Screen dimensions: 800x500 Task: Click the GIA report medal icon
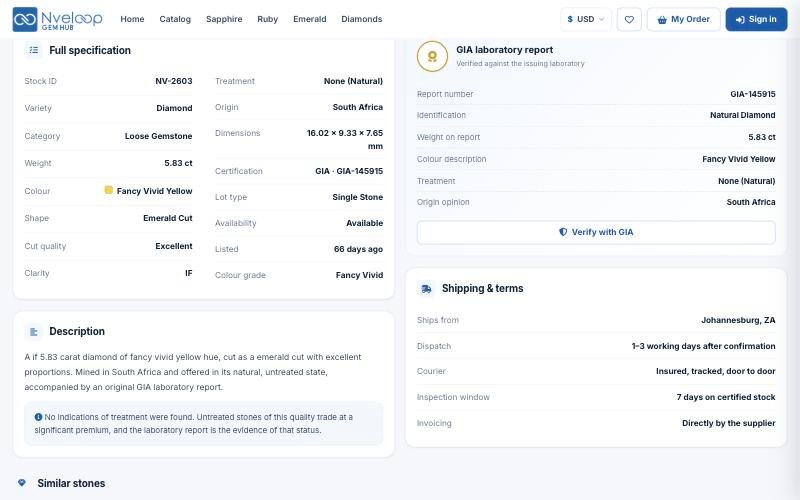point(432,56)
